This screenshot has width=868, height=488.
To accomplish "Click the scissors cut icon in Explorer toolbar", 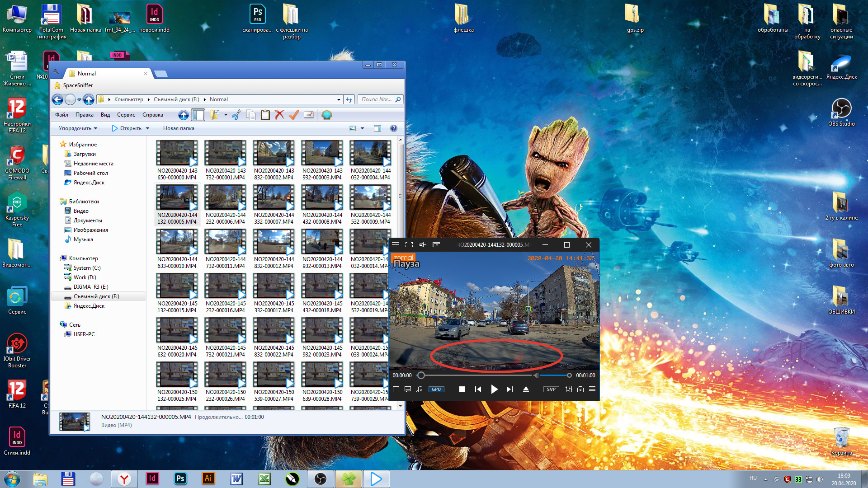I will click(x=236, y=115).
